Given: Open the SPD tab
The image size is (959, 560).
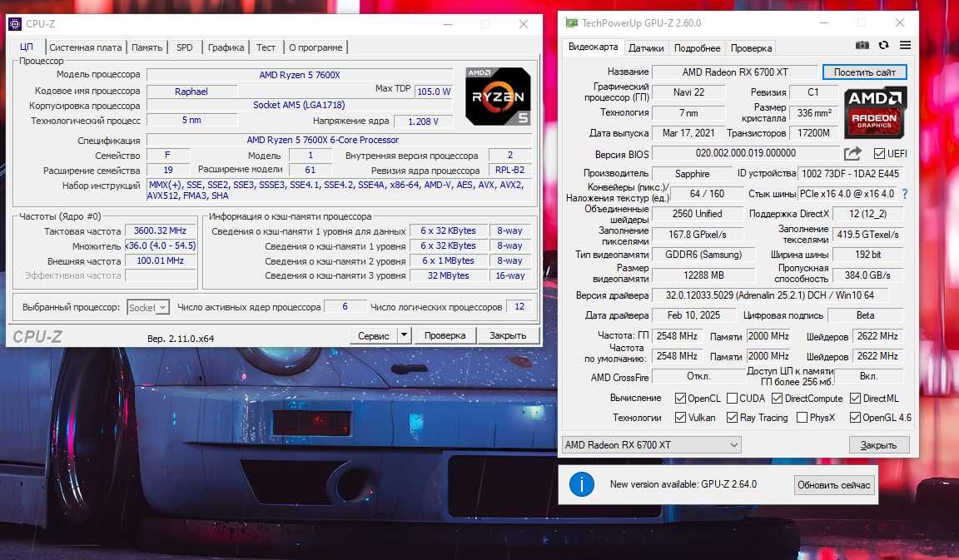Looking at the screenshot, I should coord(185,47).
